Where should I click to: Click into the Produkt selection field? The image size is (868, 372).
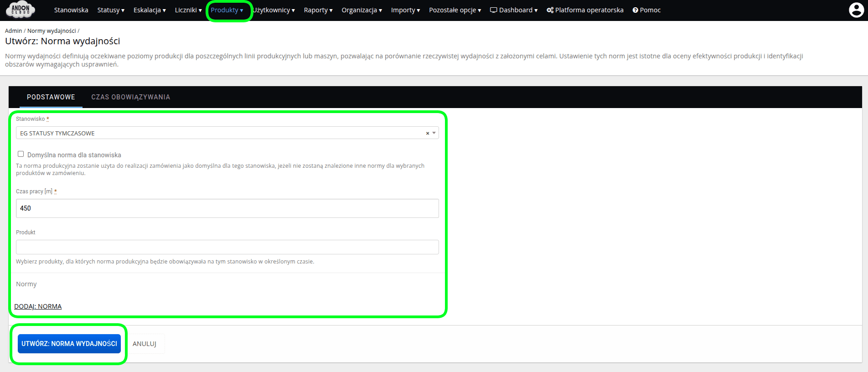tap(227, 247)
